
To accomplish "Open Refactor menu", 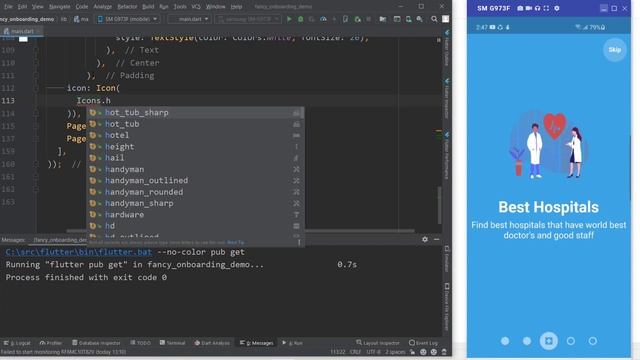I will pyautogui.click(x=127, y=7).
